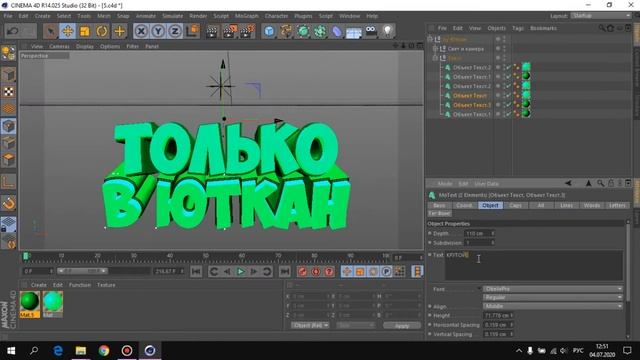Enable Points mode in left sidebar
Screen dimensions: 640x360
pos(9,126)
